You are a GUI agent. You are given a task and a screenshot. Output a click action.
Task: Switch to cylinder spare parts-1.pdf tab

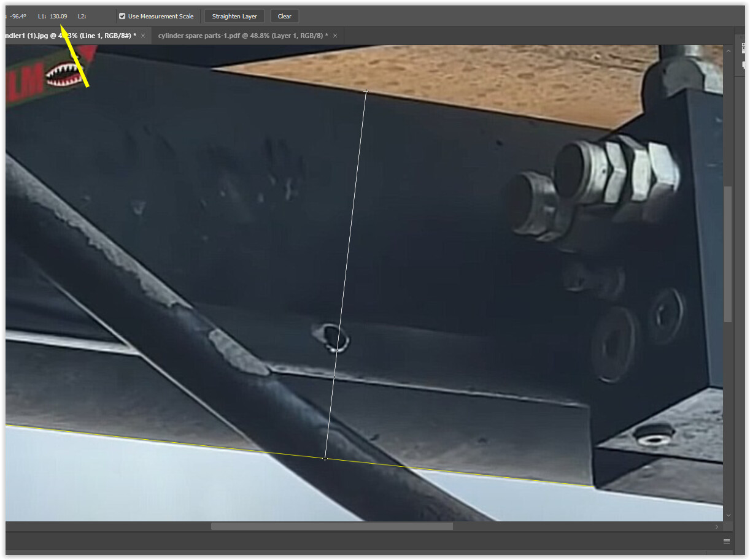click(242, 36)
